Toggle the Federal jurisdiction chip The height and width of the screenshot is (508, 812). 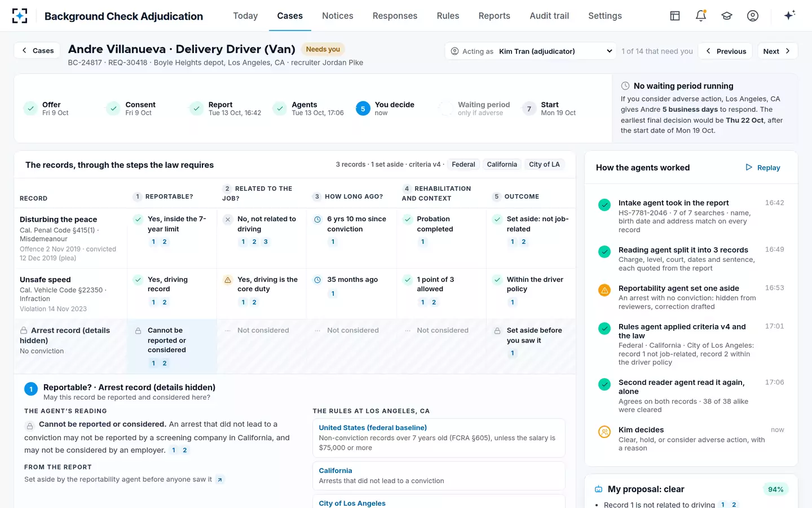pyautogui.click(x=464, y=165)
